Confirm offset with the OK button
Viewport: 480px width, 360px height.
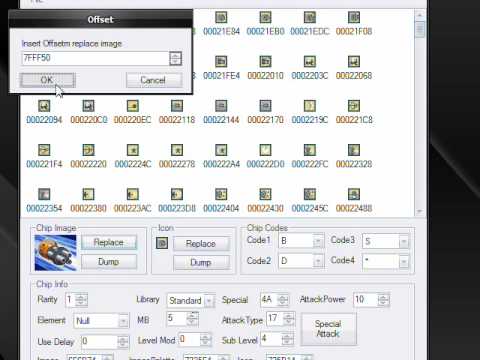pyautogui.click(x=47, y=80)
